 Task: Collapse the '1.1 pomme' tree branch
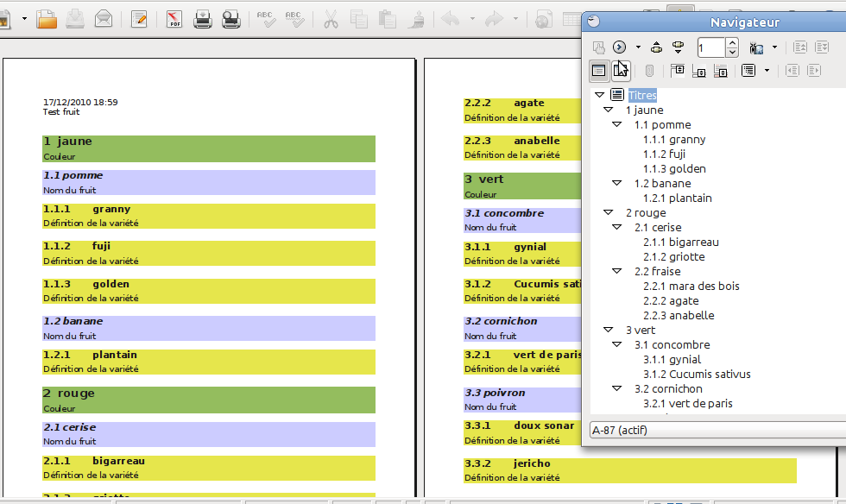tap(616, 124)
